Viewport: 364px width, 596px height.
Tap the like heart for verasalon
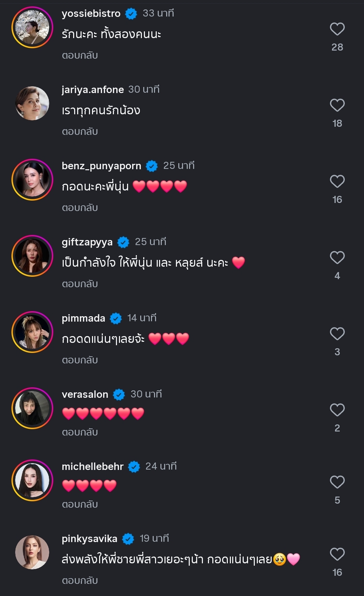point(337,410)
